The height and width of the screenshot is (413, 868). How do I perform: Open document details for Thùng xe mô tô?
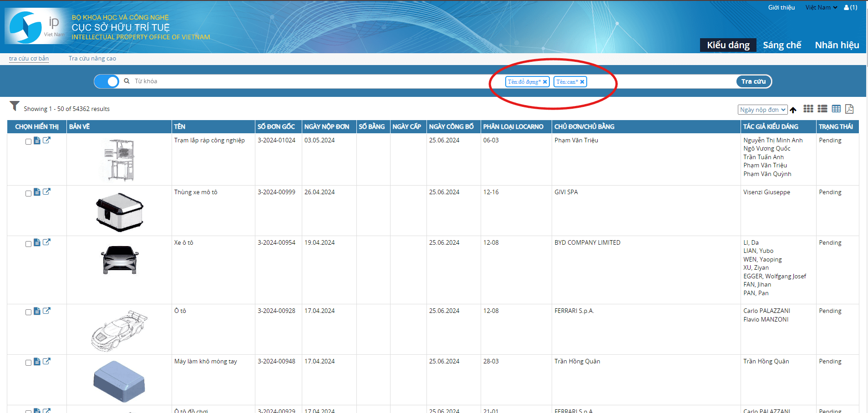pyautogui.click(x=37, y=192)
